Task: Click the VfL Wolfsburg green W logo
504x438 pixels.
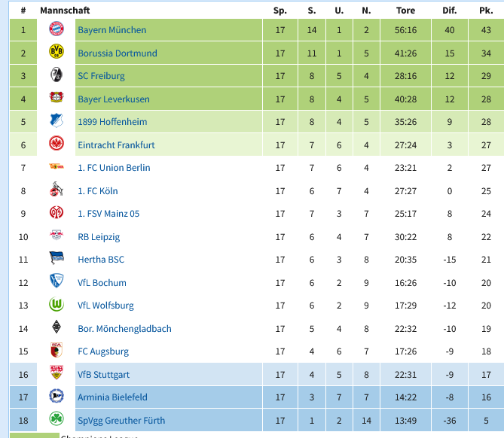Action: 57,304
